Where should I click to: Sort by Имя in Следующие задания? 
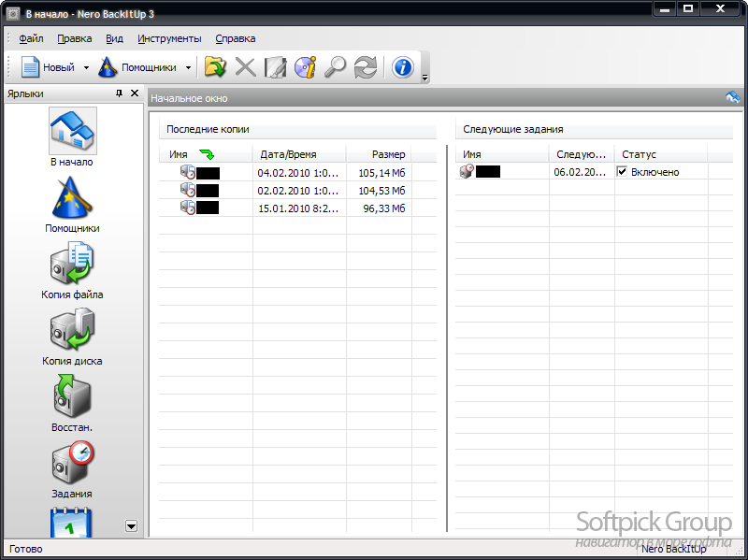(x=502, y=154)
